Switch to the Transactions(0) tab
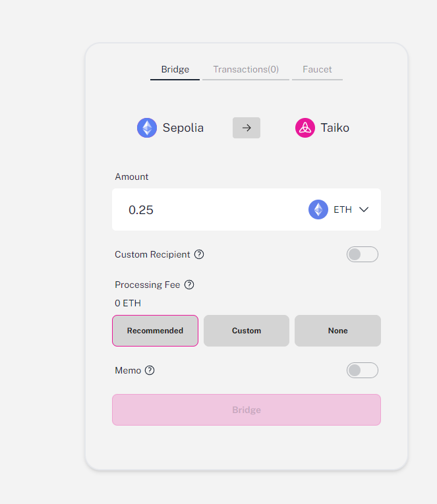The height and width of the screenshot is (504, 437). pos(246,69)
